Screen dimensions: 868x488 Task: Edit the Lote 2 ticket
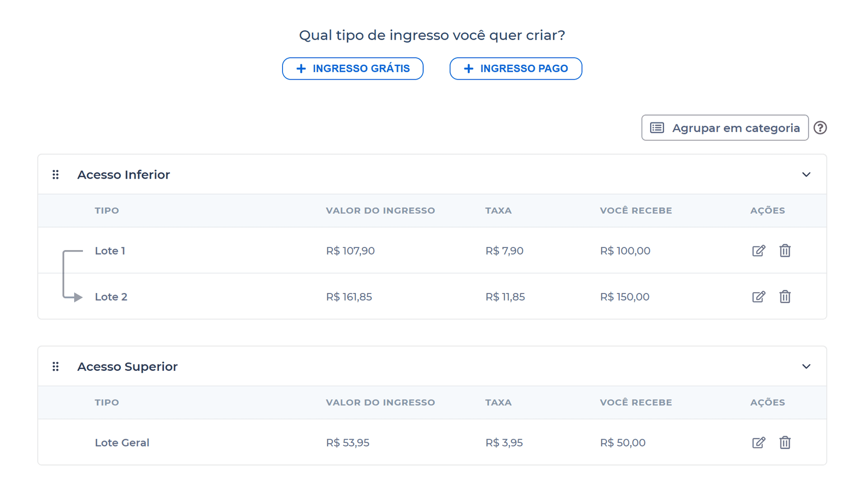pyautogui.click(x=759, y=297)
